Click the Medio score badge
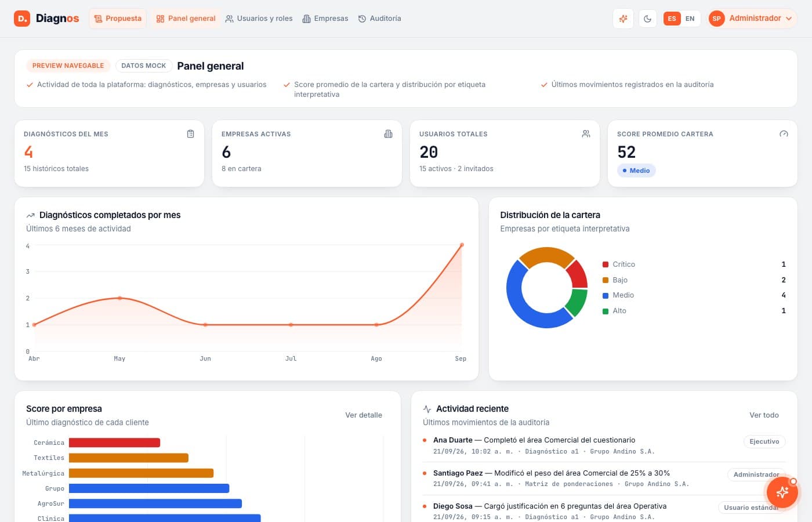This screenshot has width=812, height=522. point(636,171)
